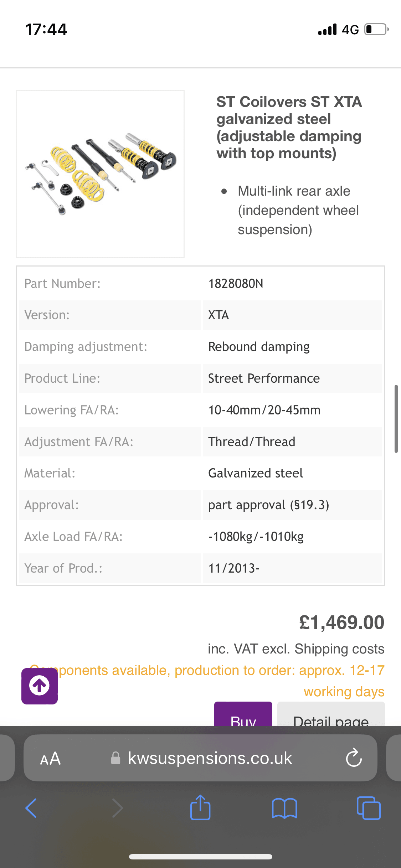Tap the part number 1828080N value

pos(236,284)
